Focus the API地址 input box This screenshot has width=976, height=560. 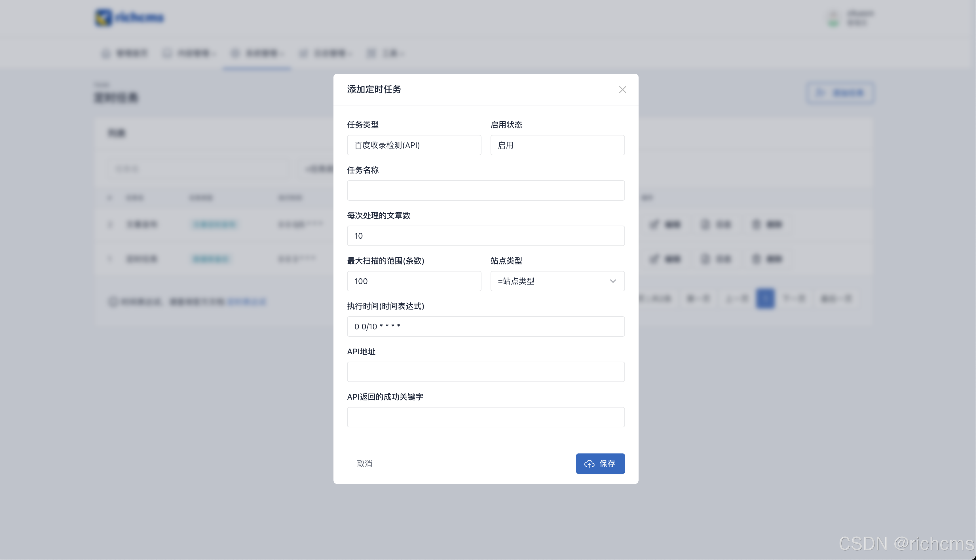pos(485,372)
